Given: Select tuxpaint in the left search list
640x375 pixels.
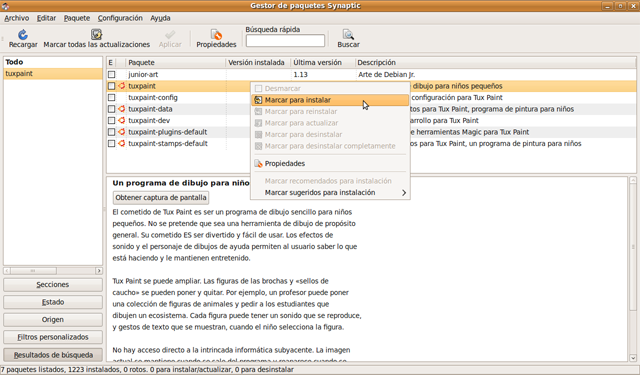Looking at the screenshot, I should (53, 73).
